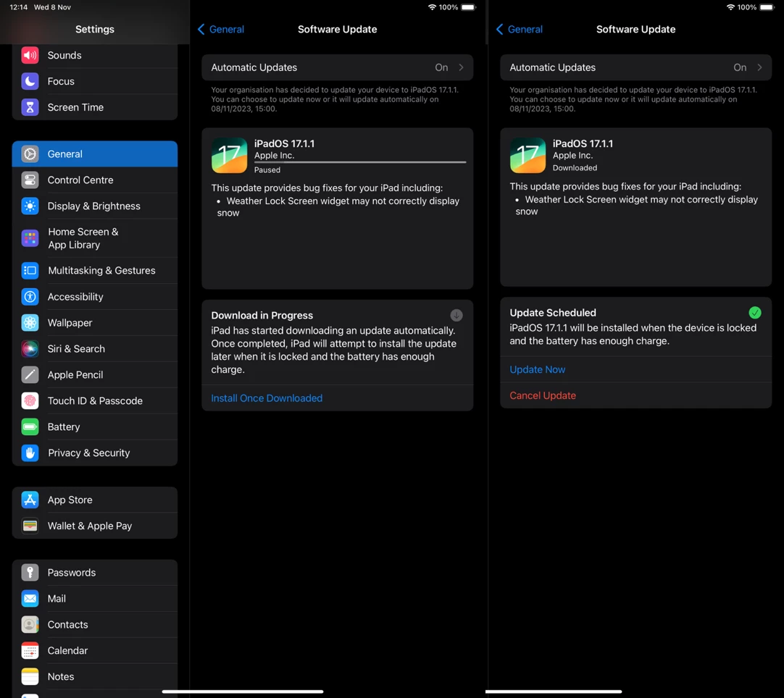Tap the green checkmark beside Update Scheduled
The image size is (784, 698).
[755, 313]
